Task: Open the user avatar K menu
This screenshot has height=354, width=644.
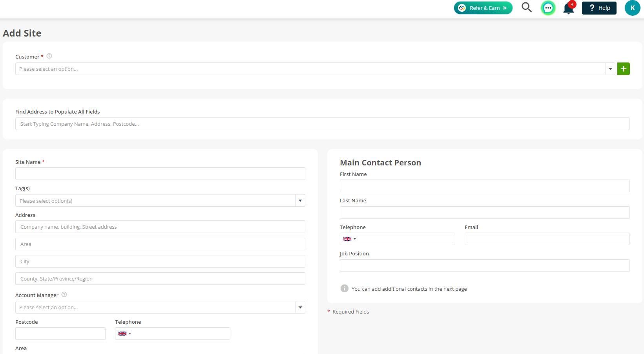Action: (632, 8)
